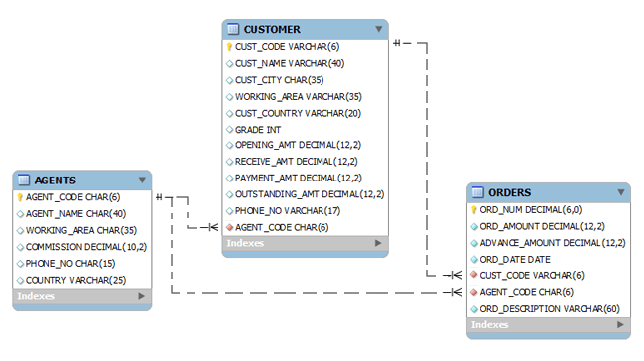The height and width of the screenshot is (361, 644).
Task: Collapse the CUSTOMER table with header arrow
Action: click(379, 29)
